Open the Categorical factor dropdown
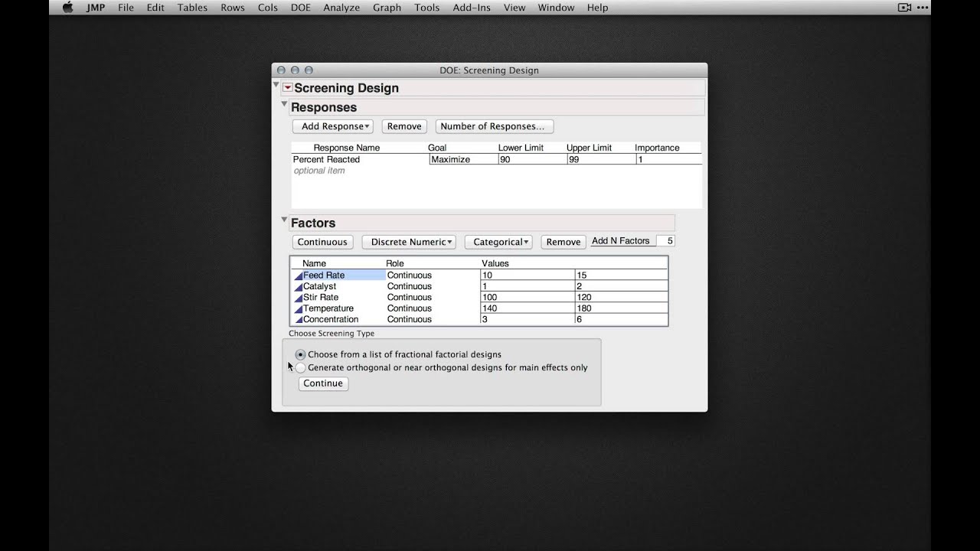Viewport: 980px width, 551px height. [498, 242]
